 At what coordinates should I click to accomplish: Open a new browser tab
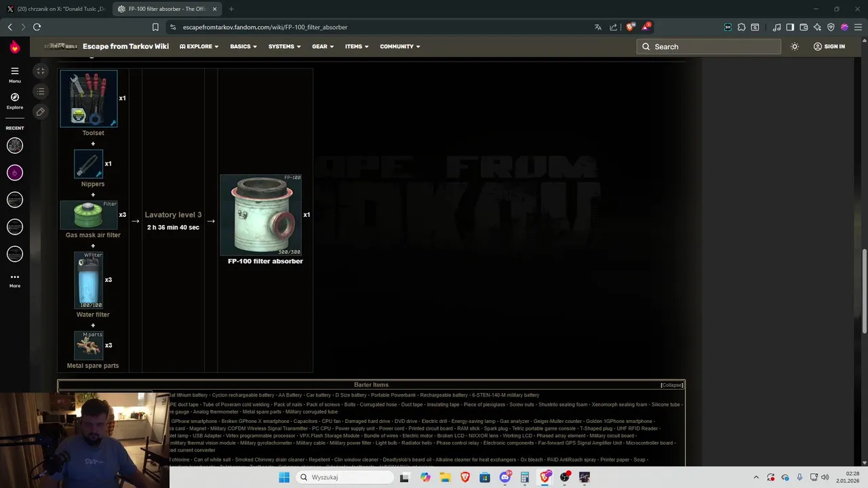(231, 9)
